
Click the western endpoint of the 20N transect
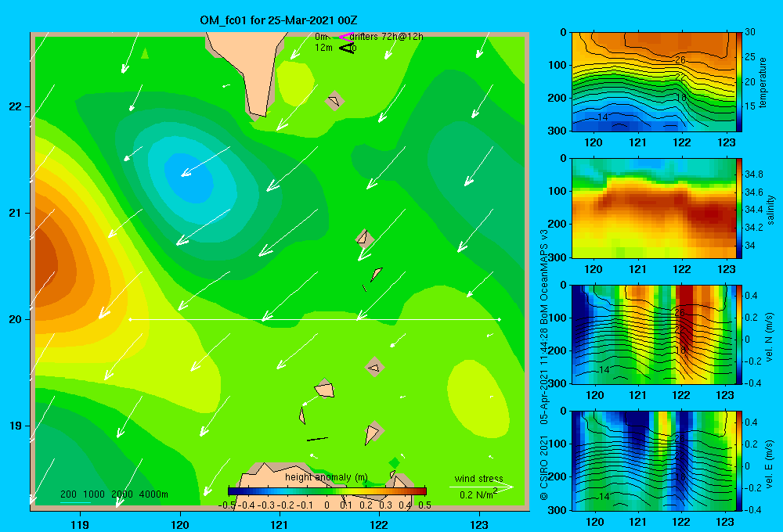[130, 319]
